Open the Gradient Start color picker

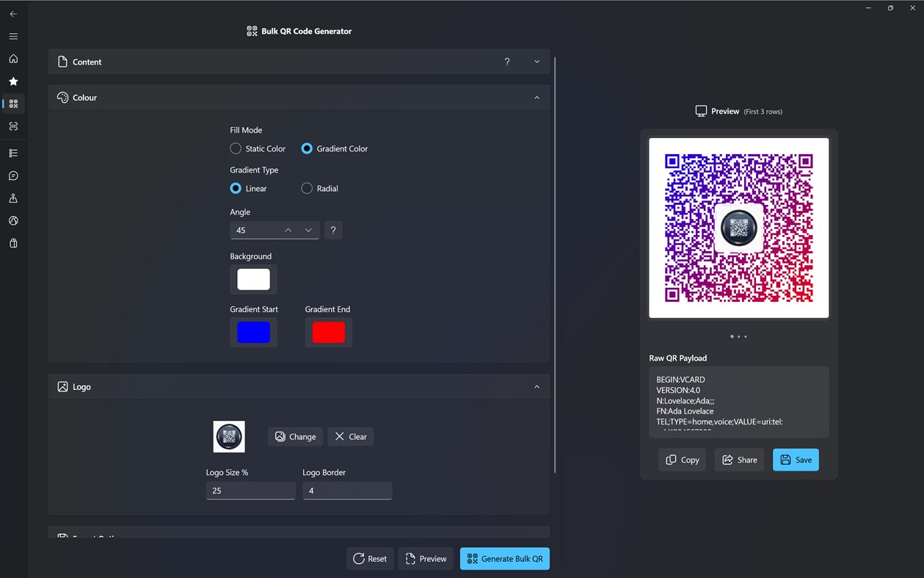point(253,332)
